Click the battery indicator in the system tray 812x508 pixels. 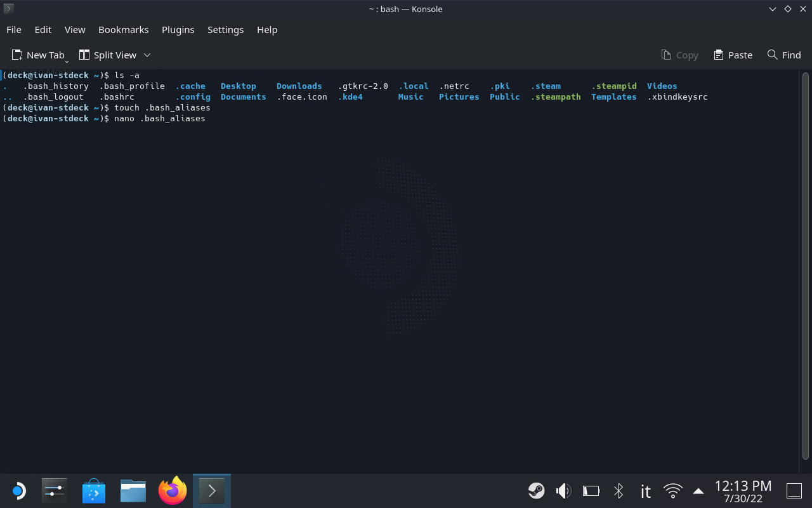click(591, 490)
